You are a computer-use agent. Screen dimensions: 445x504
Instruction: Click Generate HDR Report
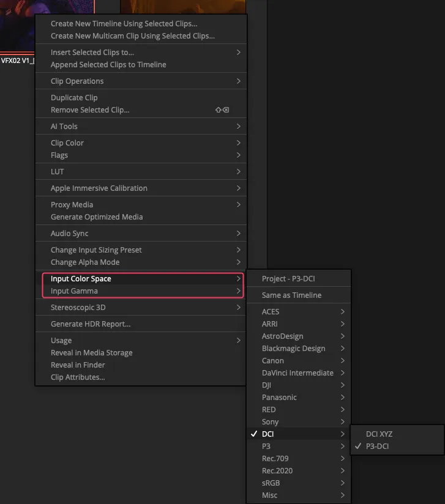(x=91, y=324)
